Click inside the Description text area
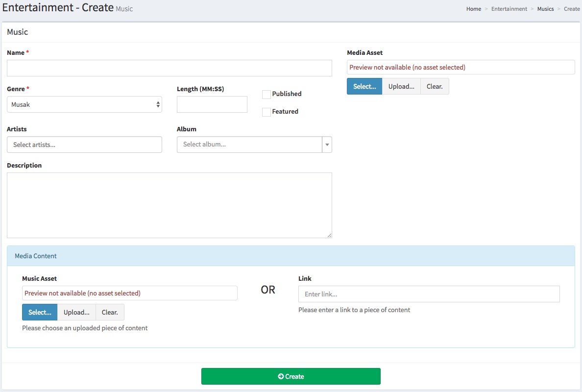The image size is (582, 392). tap(169, 205)
